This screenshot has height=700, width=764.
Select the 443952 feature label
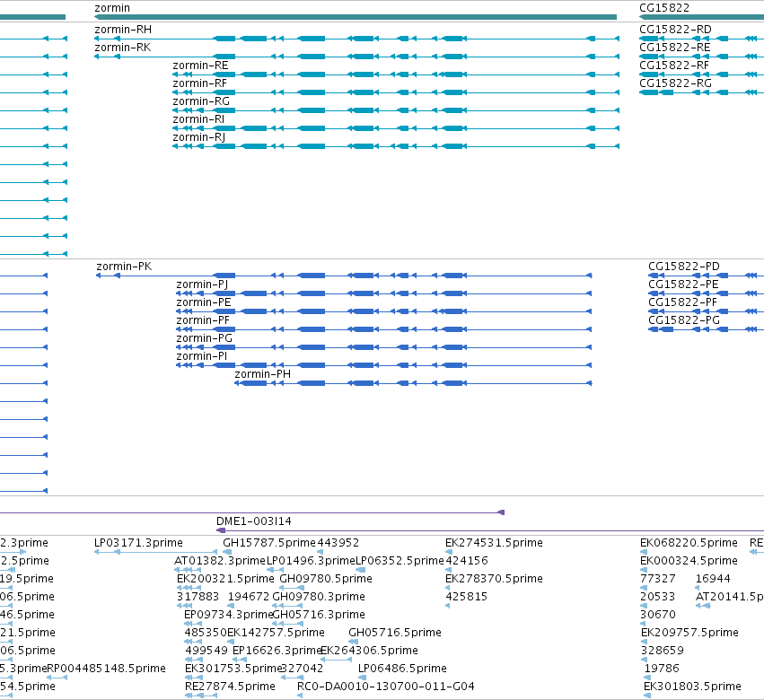pos(338,543)
